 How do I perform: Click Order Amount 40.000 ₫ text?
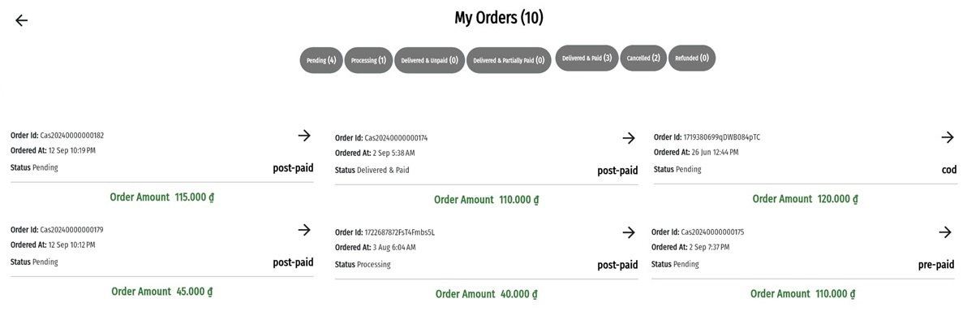[x=486, y=294]
